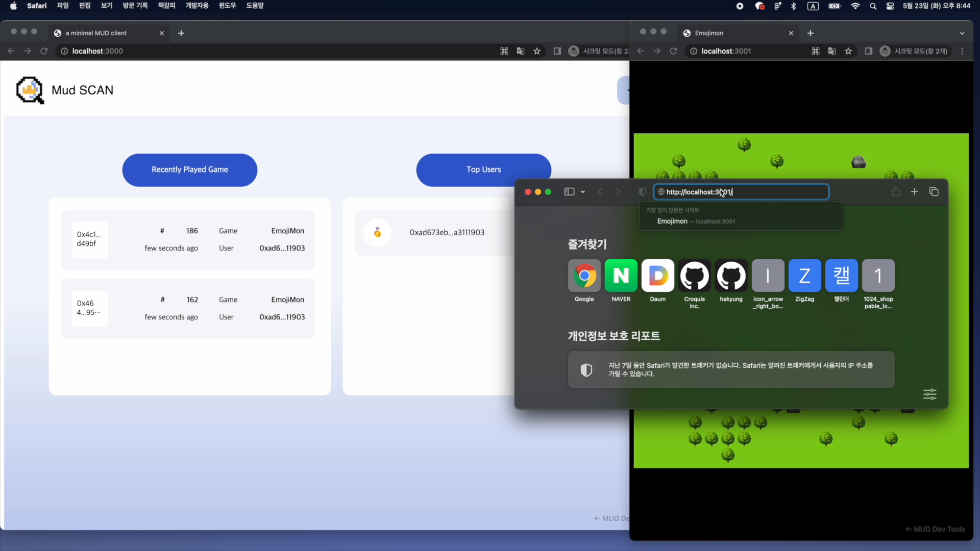Select the 'a minimal MUD client' tab
The height and width of the screenshot is (551, 980).
coord(109,33)
